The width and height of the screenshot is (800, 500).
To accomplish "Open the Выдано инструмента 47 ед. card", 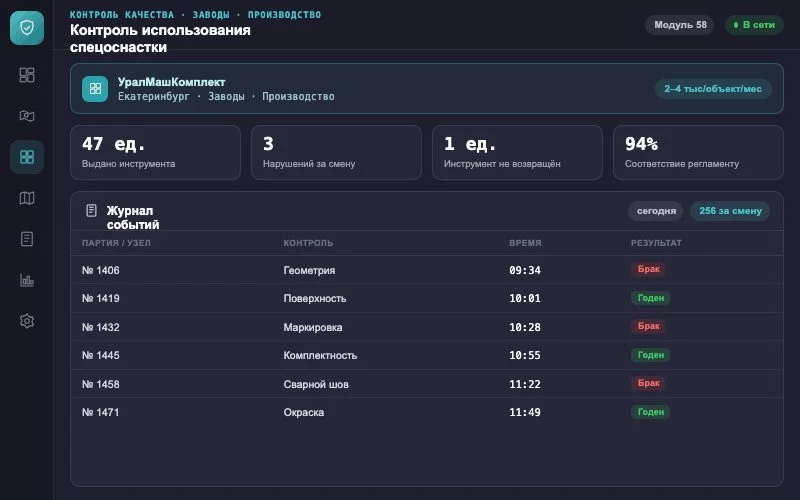I will (156, 153).
